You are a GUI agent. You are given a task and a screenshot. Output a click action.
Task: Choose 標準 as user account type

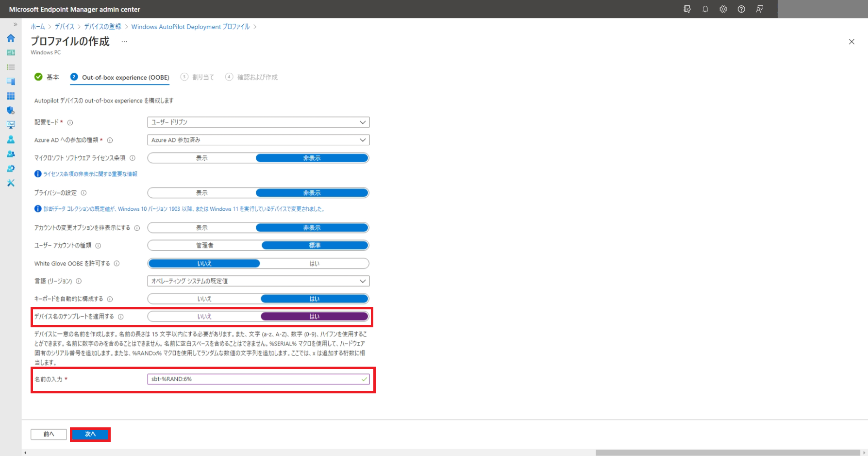click(315, 245)
